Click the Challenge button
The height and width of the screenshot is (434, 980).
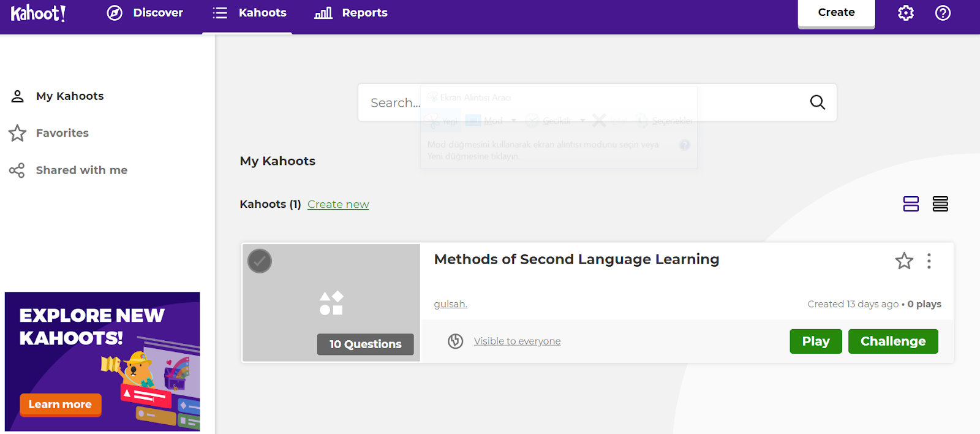coord(893,341)
